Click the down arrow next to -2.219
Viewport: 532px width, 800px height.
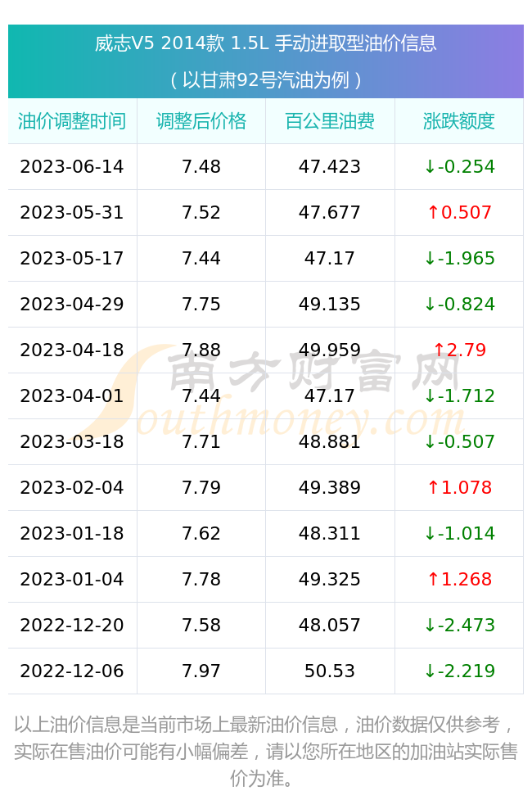pyautogui.click(x=430, y=671)
